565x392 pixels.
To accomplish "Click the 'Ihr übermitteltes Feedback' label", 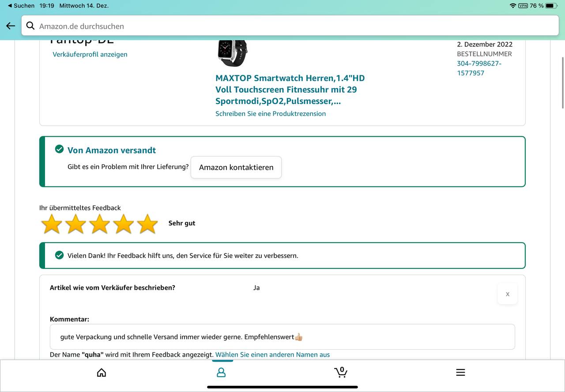I will 80,208.
